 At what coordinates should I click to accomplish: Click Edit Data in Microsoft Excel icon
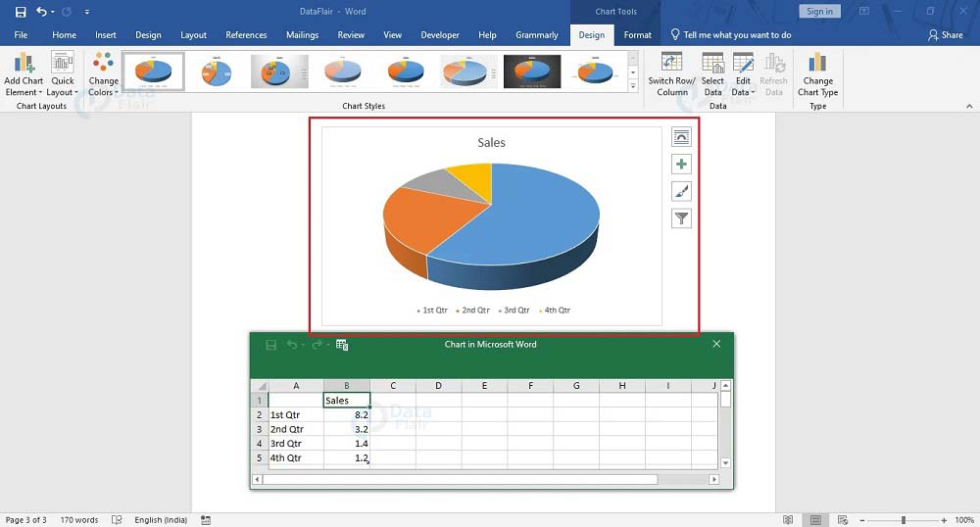point(342,345)
